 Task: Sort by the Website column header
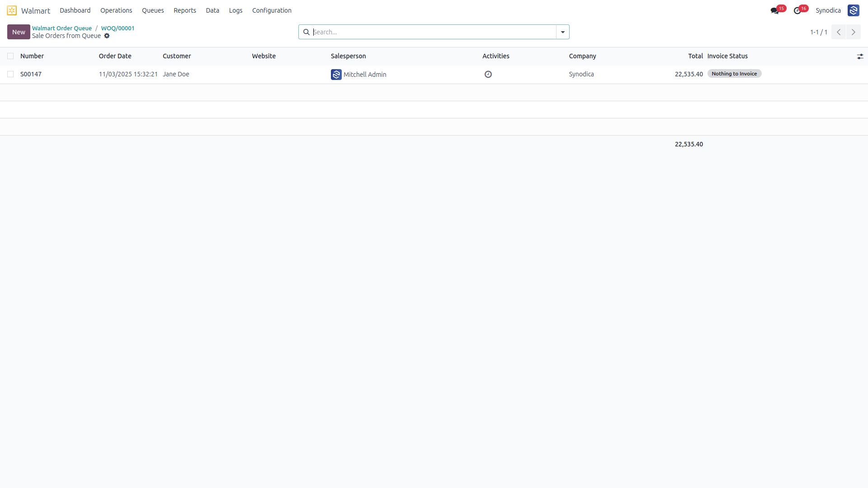point(264,56)
